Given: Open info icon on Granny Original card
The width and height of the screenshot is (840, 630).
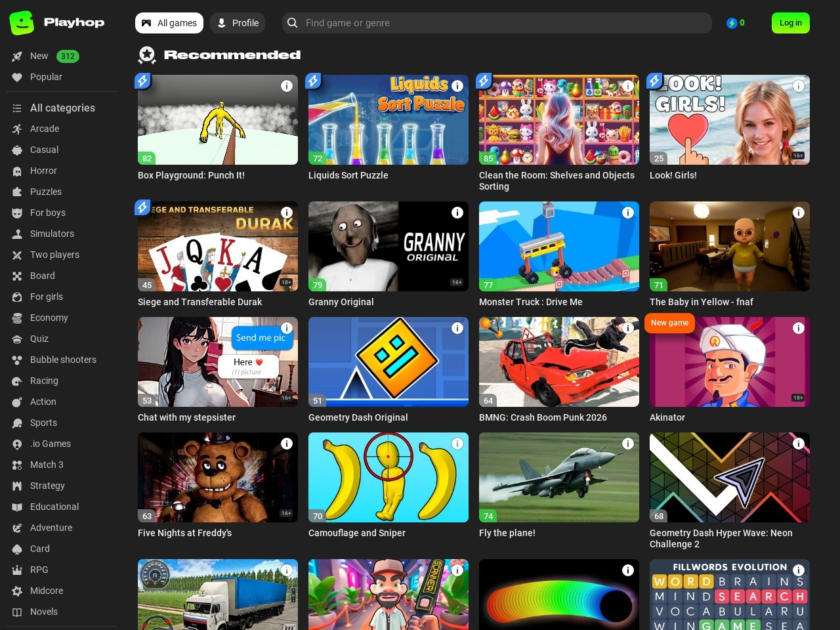Looking at the screenshot, I should tap(457, 213).
